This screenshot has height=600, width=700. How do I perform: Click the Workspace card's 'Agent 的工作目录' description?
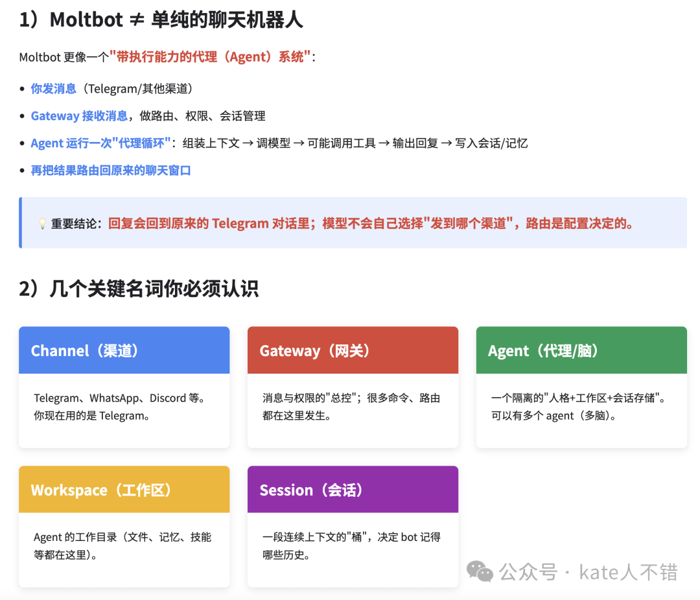coord(122,546)
